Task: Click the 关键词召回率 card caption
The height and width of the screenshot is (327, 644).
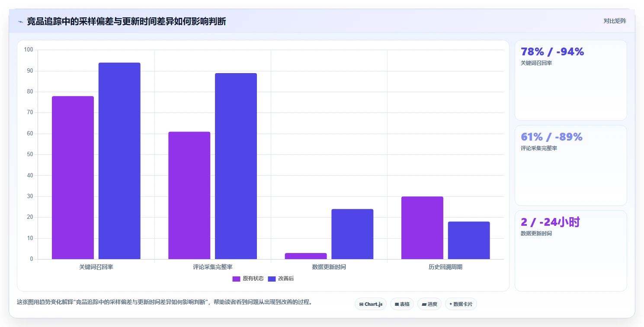Action: 536,63
